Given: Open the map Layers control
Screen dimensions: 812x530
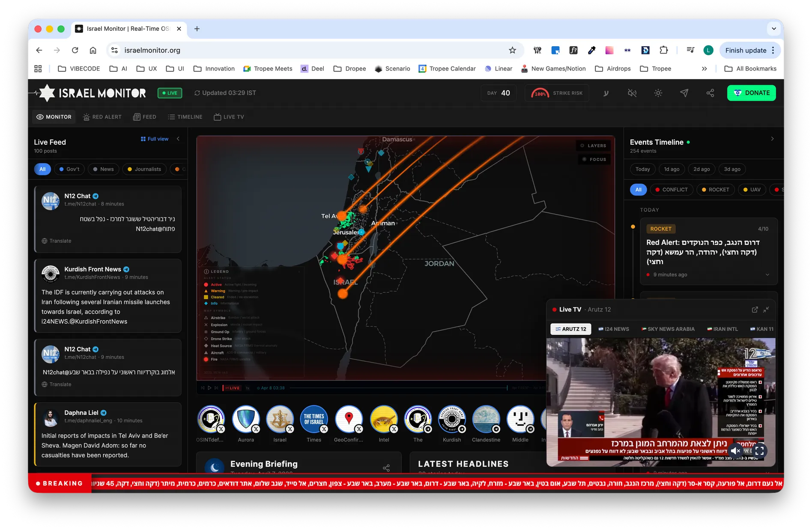Looking at the screenshot, I should coord(593,146).
